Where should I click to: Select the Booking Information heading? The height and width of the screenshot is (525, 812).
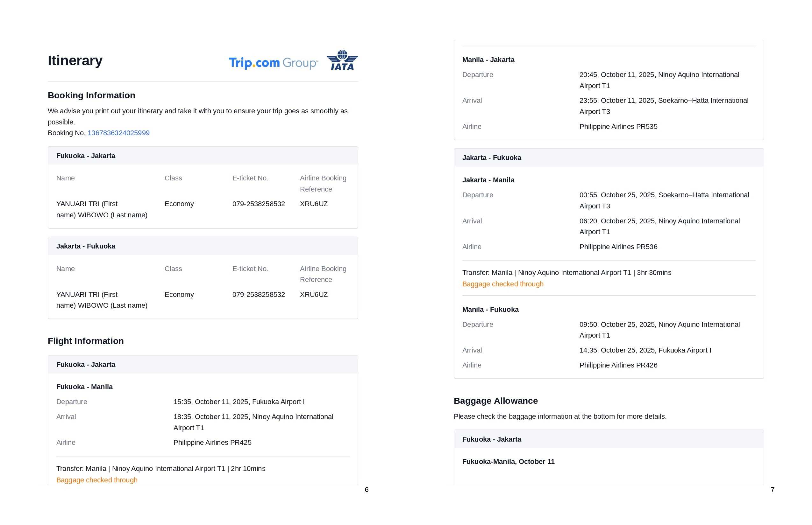91,95
